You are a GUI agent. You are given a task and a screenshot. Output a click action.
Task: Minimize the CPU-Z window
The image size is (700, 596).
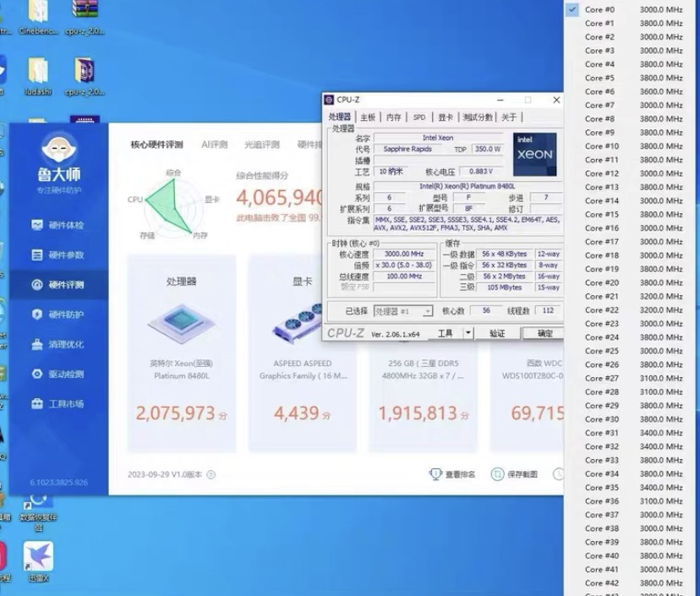pos(500,100)
